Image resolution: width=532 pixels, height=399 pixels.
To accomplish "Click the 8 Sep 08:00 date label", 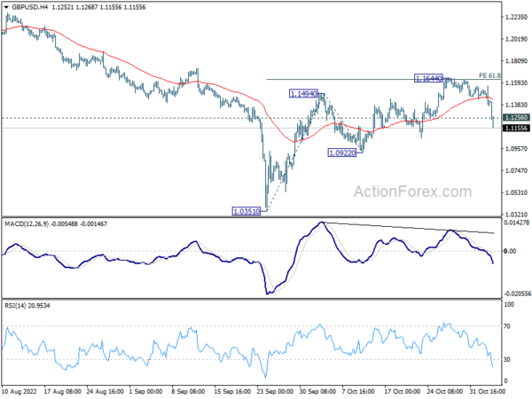I will [x=188, y=392].
